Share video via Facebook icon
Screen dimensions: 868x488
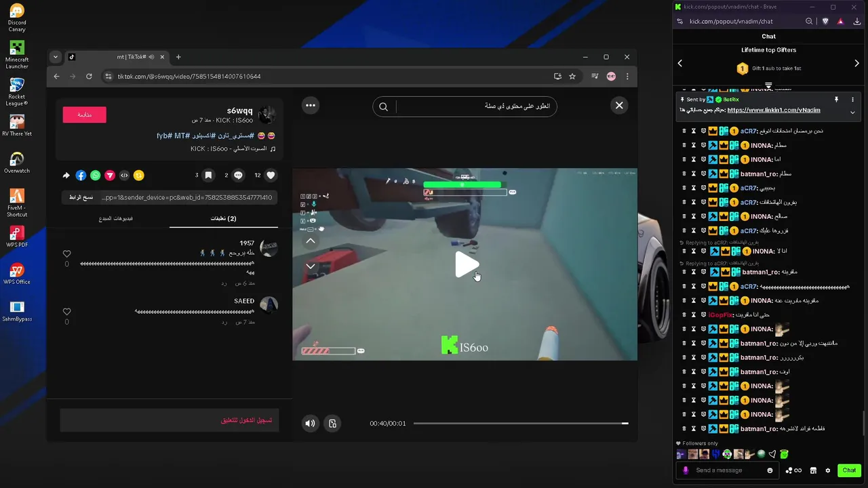click(x=81, y=176)
